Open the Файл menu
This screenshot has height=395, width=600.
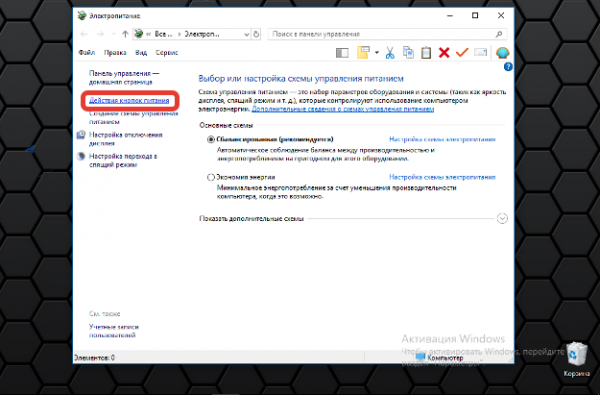(86, 53)
